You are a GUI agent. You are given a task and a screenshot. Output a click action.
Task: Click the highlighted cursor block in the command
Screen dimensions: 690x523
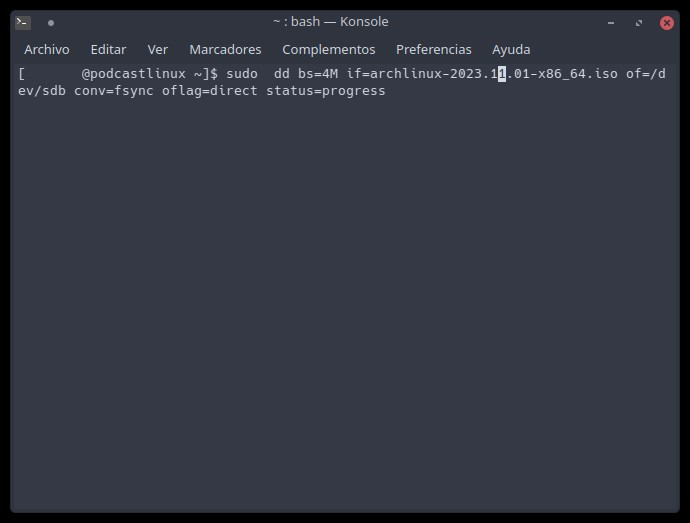(502, 74)
